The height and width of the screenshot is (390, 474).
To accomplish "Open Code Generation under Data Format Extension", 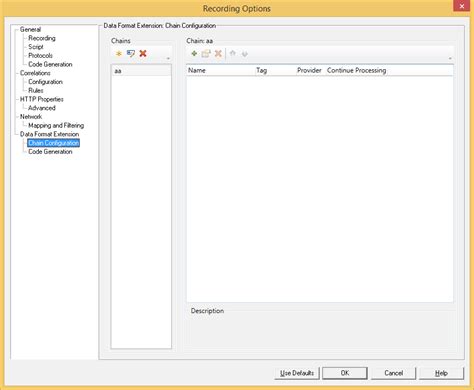I will coord(50,151).
